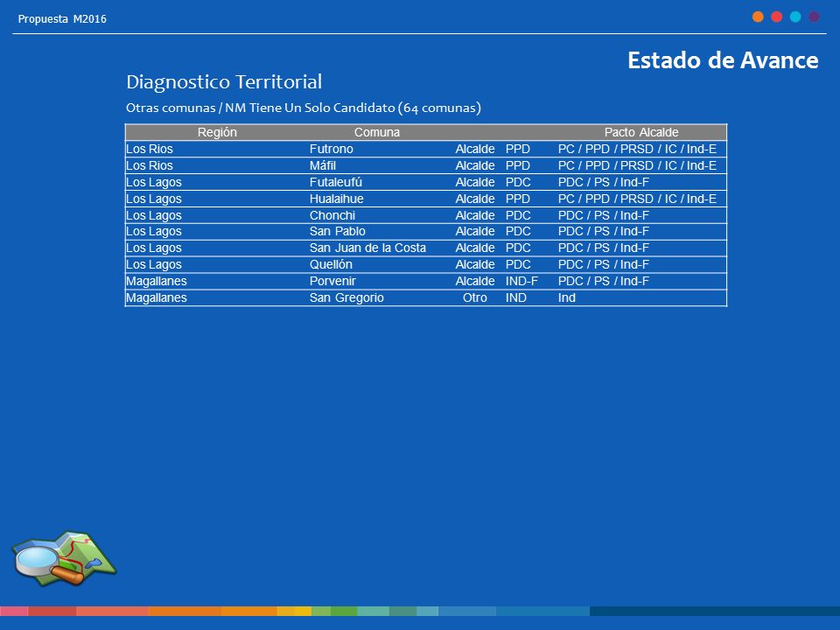Click the 'Región' column header
Screen dimensions: 840x630
tap(217, 132)
